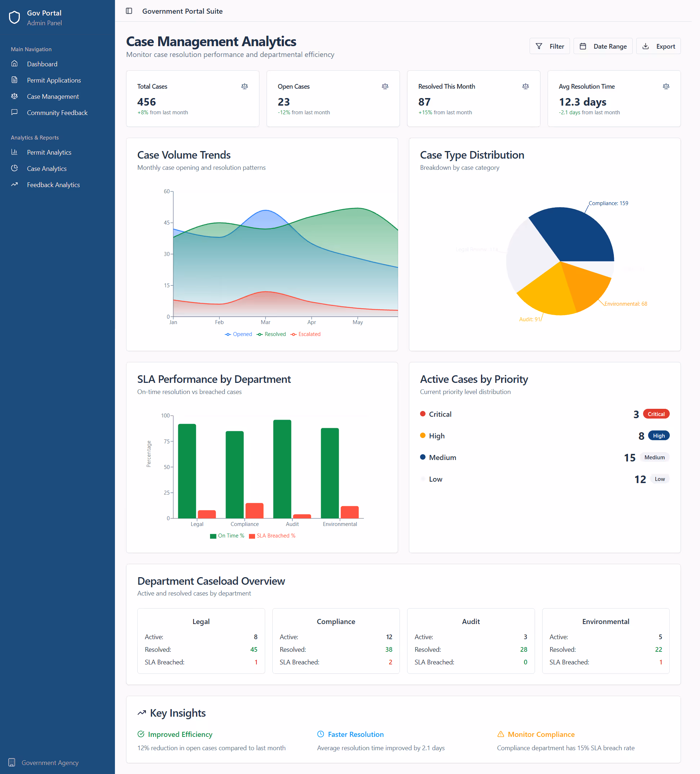The image size is (700, 774).
Task: Click the scales icon in Total Cases card
Action: [245, 87]
